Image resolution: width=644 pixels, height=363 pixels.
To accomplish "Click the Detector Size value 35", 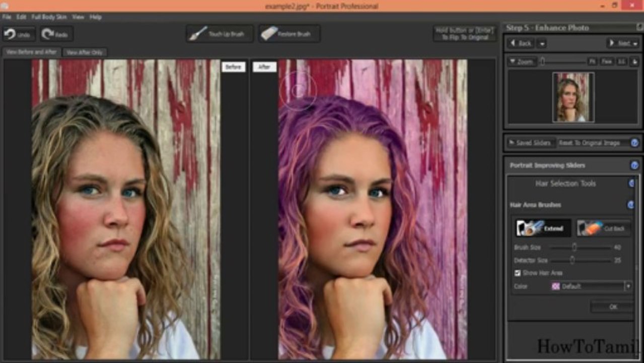I will [617, 261].
